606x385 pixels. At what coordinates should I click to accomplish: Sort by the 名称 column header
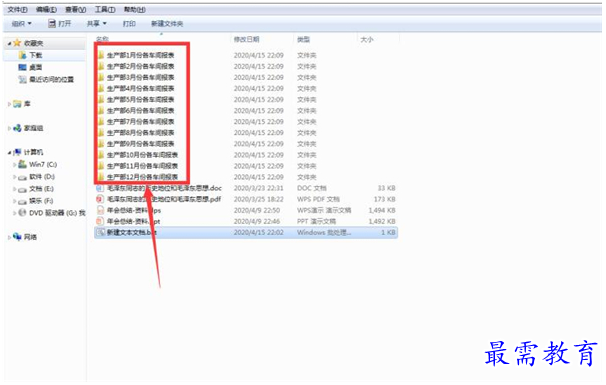[102, 39]
